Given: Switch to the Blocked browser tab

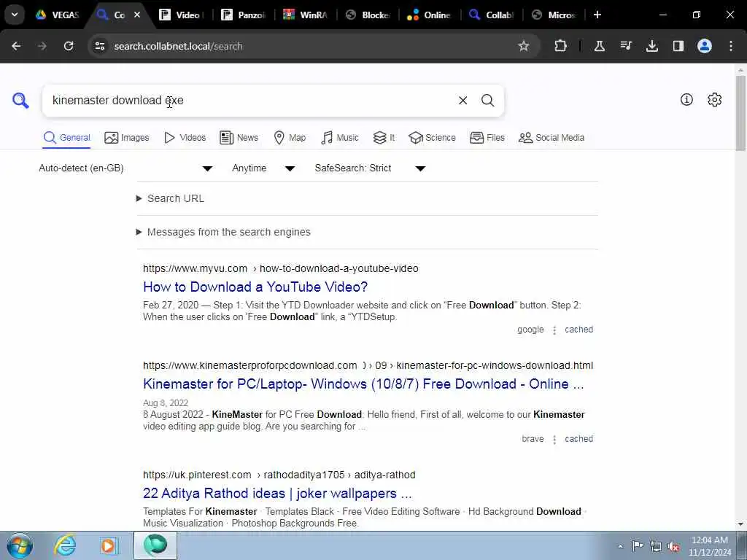Looking at the screenshot, I should [368, 15].
